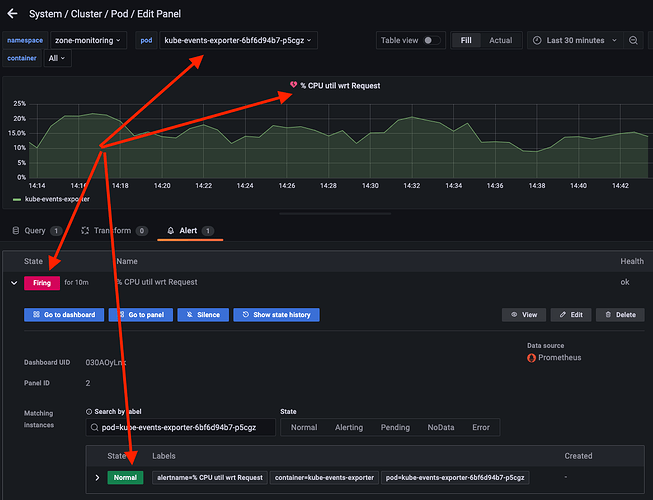Expand the Normal alert instance row
Screen dimensions: 653x500
(97, 478)
